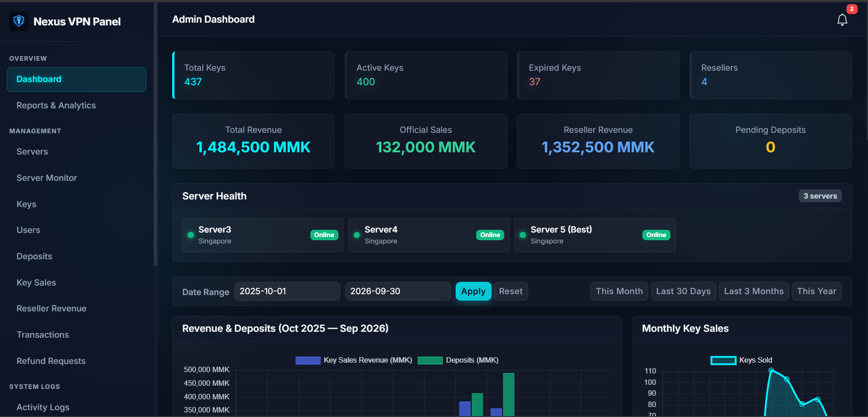Click the Pending Deposits card
Screen dimensions: 868x417
pyautogui.click(x=771, y=141)
